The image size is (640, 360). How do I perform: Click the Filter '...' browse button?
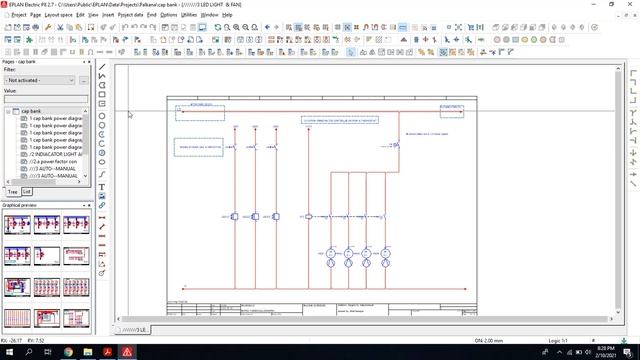84,80
